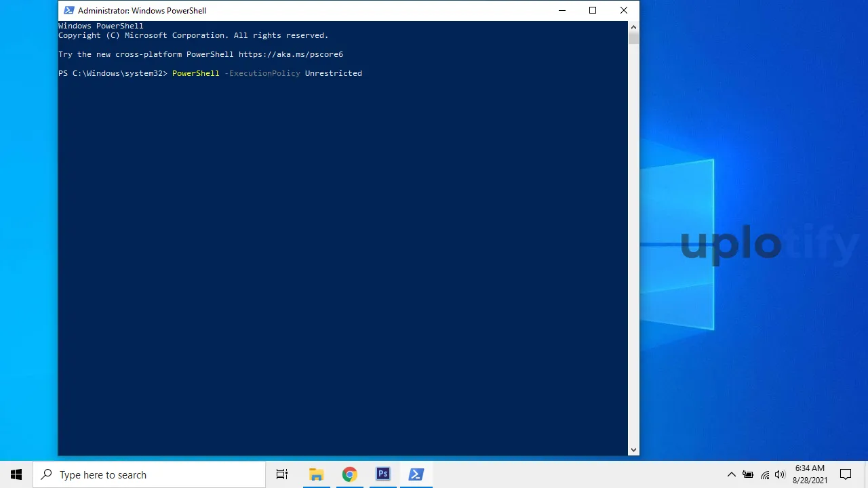The width and height of the screenshot is (868, 488).
Task: Launch File Explorer from the taskbar
Action: tap(316, 474)
